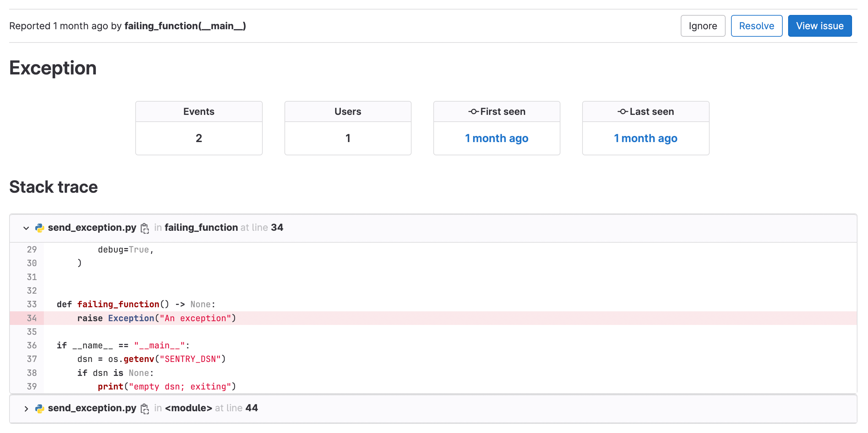Expand the send_exception.py module frame

click(26, 408)
